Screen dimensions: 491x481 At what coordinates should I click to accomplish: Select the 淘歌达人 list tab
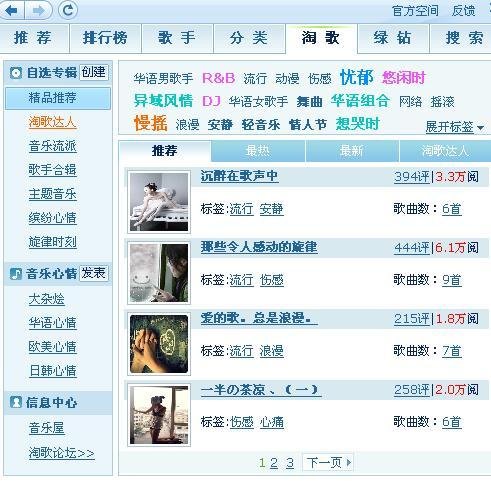(x=445, y=151)
